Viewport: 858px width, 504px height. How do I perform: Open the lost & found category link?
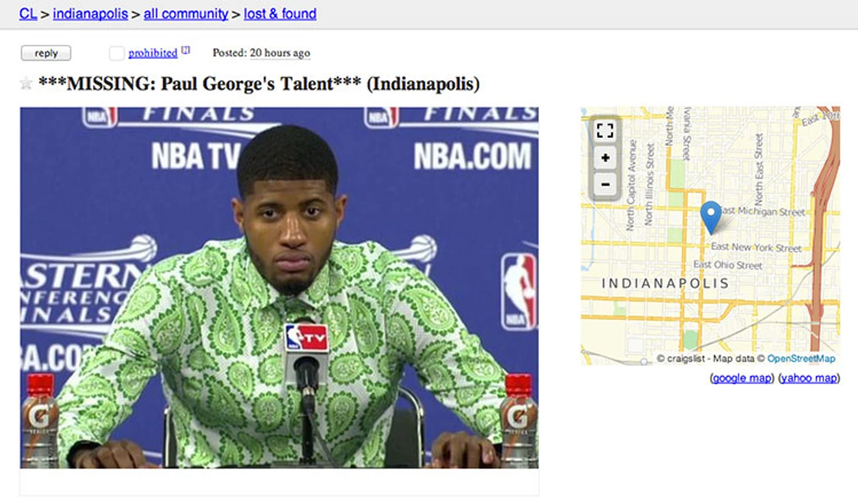[280, 14]
